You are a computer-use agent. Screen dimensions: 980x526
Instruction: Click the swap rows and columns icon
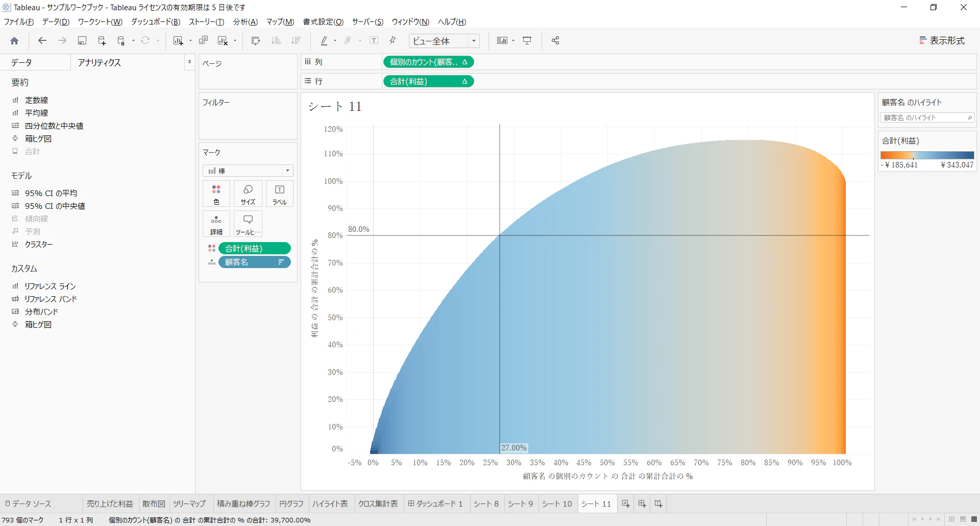pyautogui.click(x=256, y=41)
